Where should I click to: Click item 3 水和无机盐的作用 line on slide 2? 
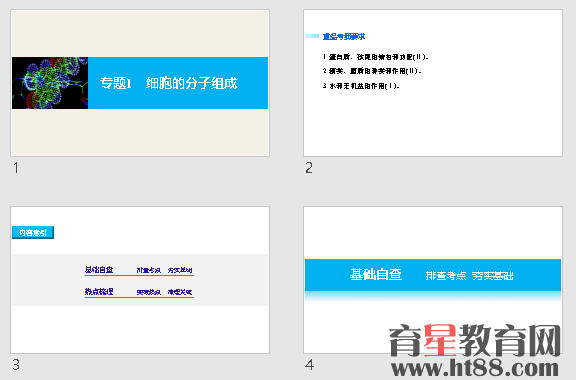[x=361, y=86]
